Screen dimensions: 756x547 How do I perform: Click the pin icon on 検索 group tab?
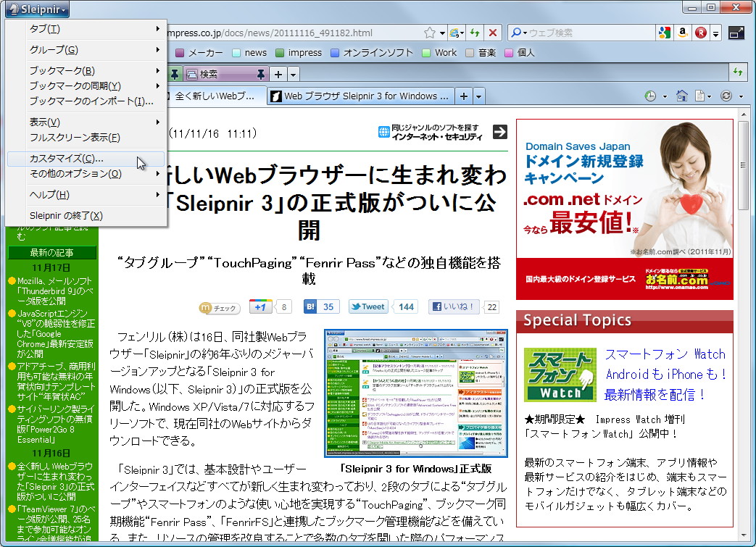tap(260, 74)
